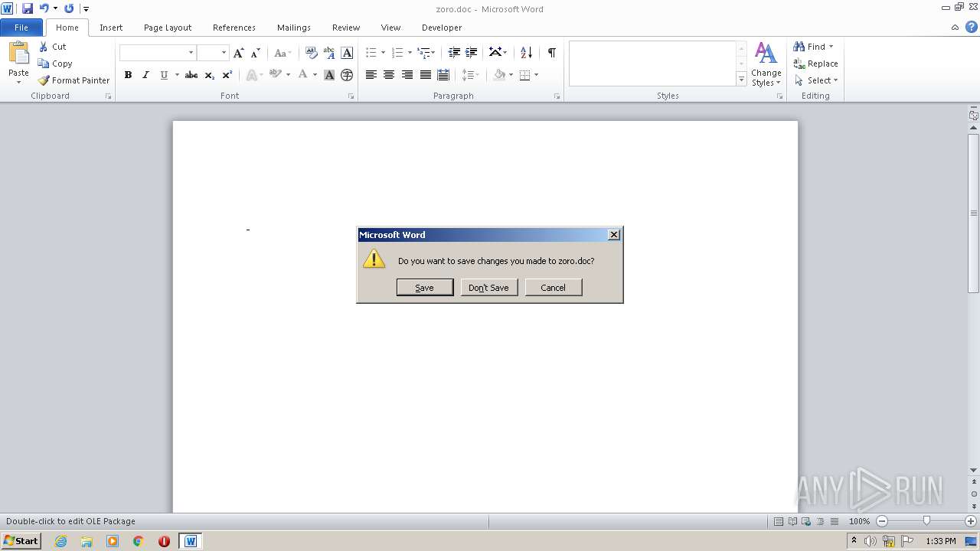The height and width of the screenshot is (551, 980).
Task: Click the Paste clipboard icon
Action: (18, 54)
